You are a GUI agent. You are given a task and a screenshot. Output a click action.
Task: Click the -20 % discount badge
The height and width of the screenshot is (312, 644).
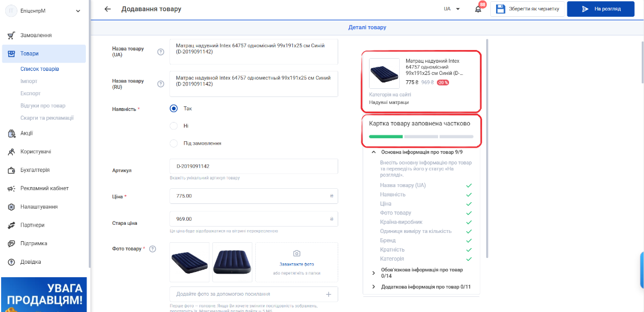pos(443,83)
